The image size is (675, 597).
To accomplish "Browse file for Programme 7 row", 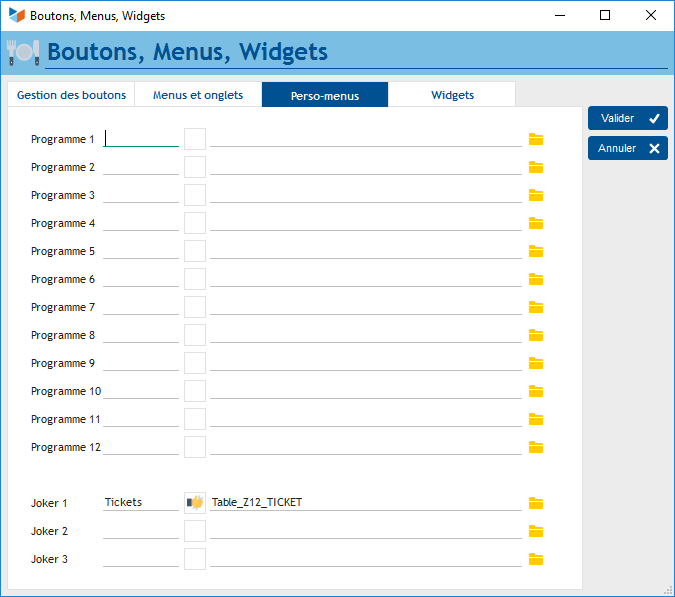I will click(x=536, y=307).
